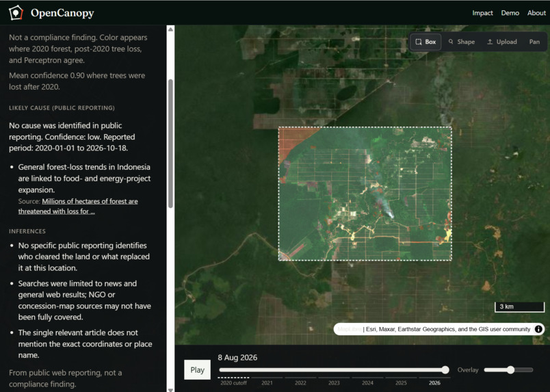
Task: Click the 3 km scale bar
Action: [519, 306]
